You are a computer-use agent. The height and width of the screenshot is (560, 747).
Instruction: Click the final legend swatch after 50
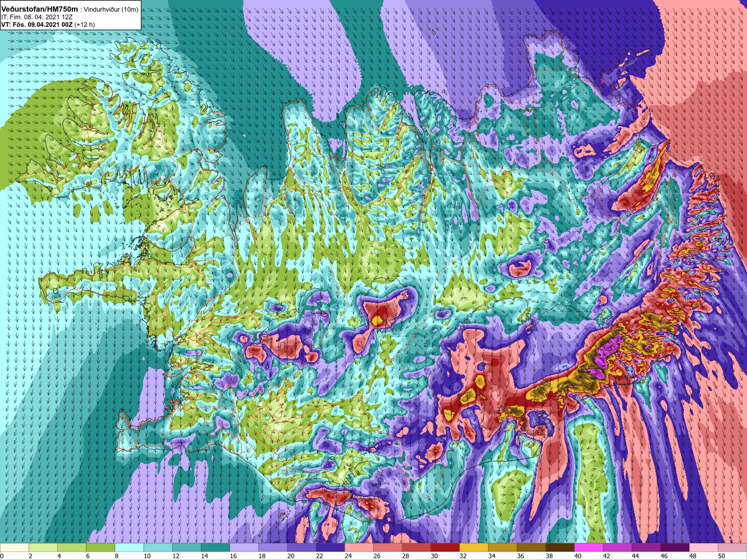click(x=732, y=548)
